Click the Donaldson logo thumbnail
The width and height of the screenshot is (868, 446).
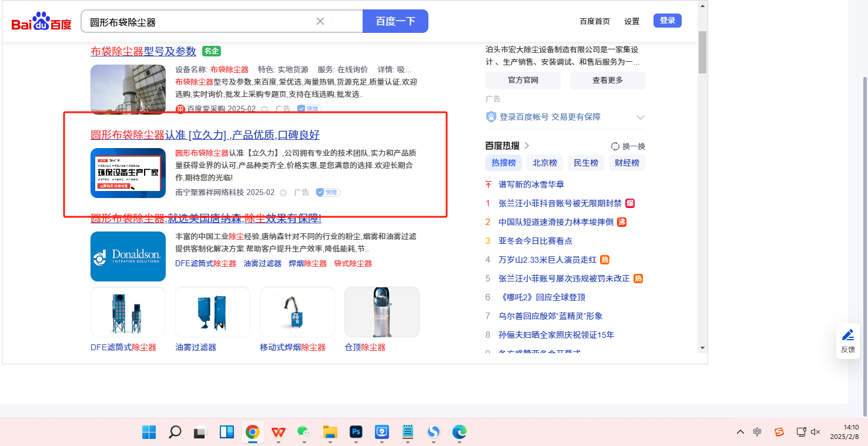pos(128,256)
